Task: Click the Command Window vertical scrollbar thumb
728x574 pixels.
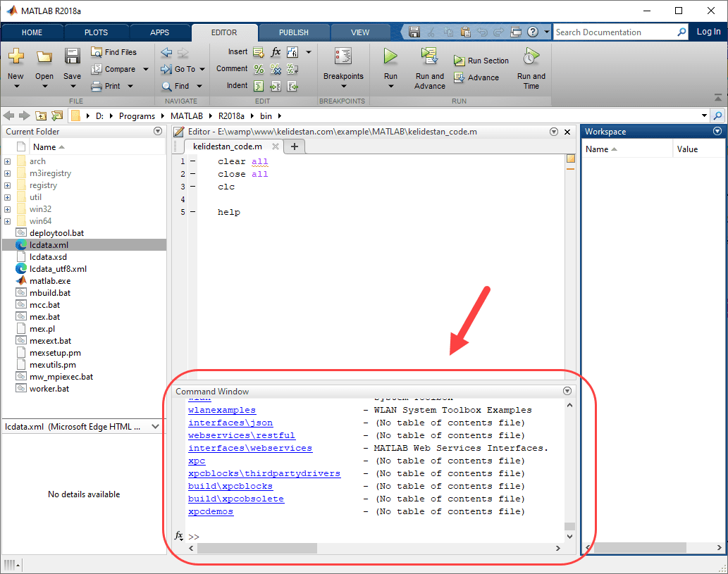Action: click(569, 526)
